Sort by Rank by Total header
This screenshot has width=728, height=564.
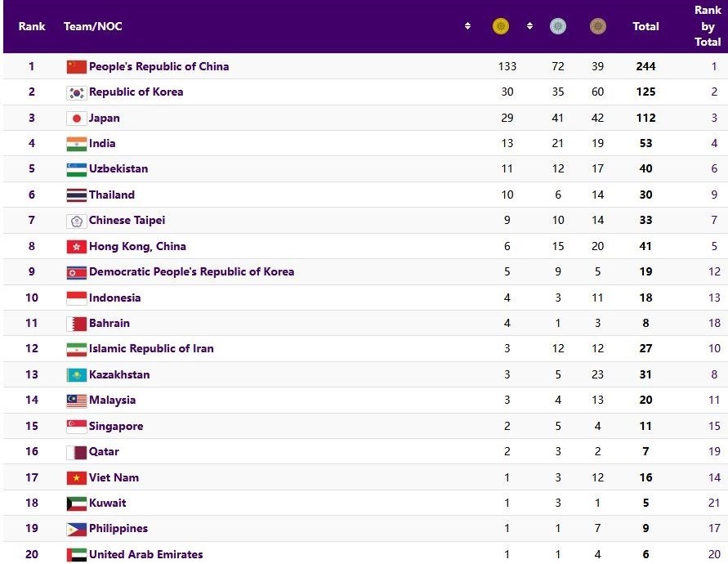[707, 26]
